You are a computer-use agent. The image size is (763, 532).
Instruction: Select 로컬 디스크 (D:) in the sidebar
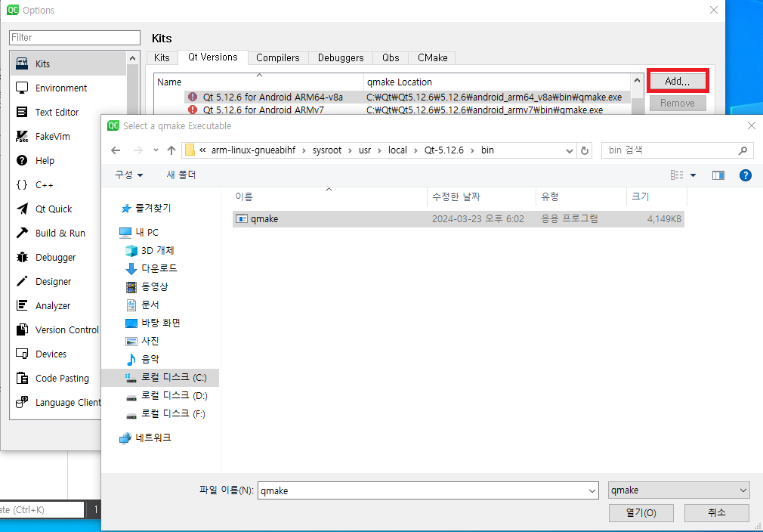pos(172,395)
